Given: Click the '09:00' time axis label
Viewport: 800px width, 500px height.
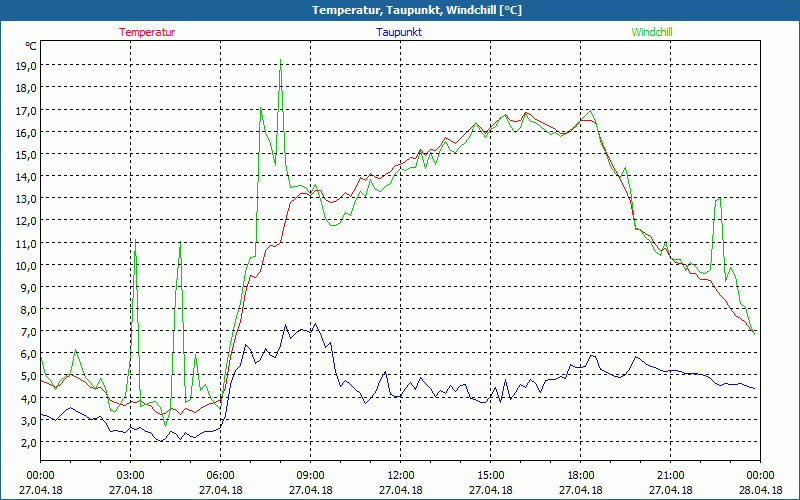Looking at the screenshot, I should click(x=311, y=476).
